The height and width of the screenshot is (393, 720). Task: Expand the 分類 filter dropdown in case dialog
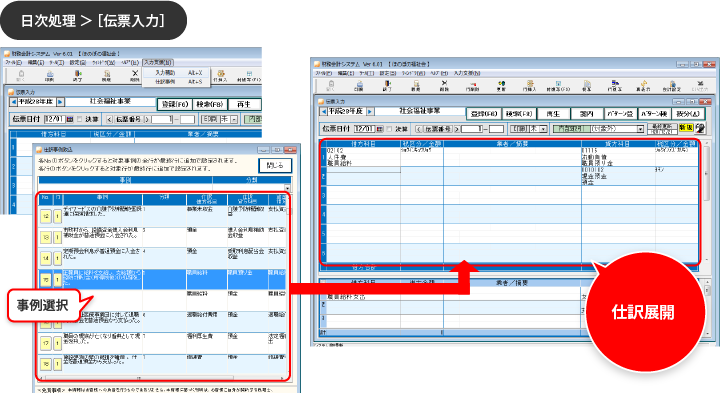(x=287, y=188)
